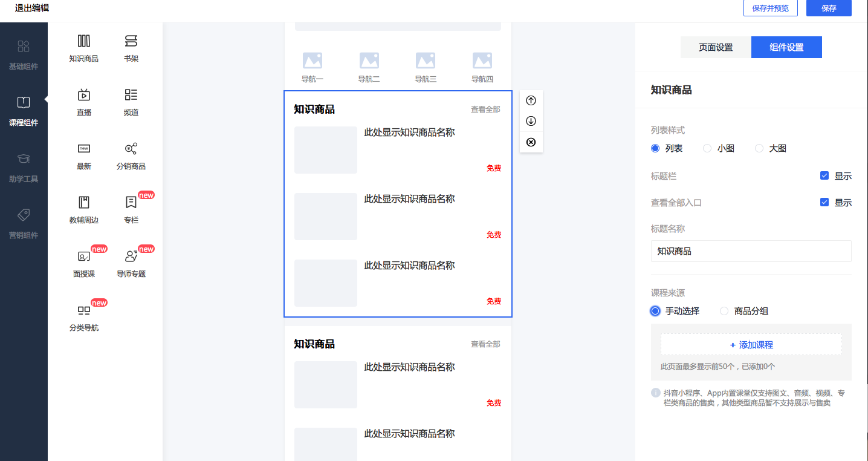Toggle 查看全部入口 显示 checkbox

[824, 203]
